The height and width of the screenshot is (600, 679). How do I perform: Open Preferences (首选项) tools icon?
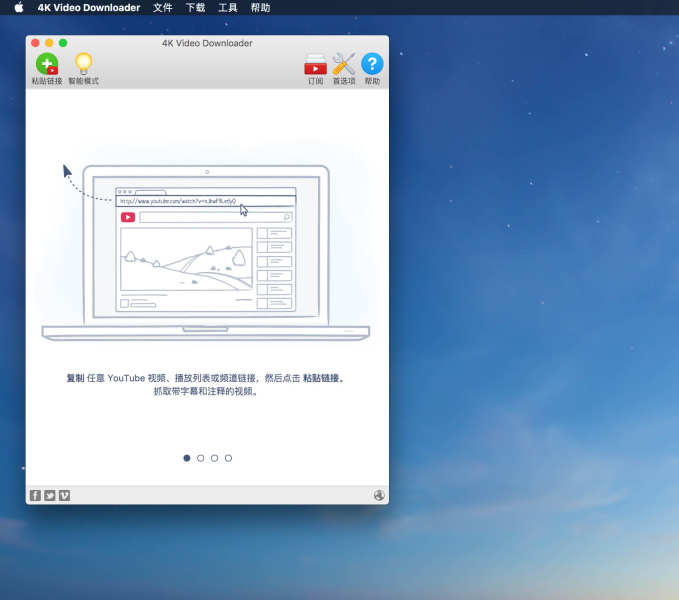[344, 64]
